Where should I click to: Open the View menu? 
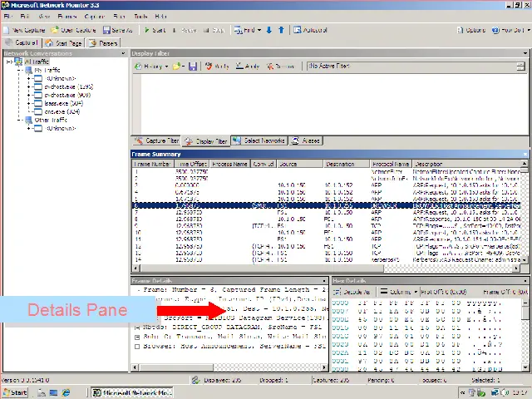coord(44,17)
